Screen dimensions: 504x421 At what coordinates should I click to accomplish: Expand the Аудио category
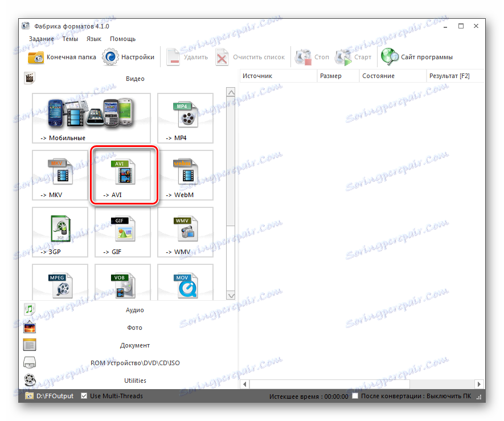pyautogui.click(x=134, y=310)
